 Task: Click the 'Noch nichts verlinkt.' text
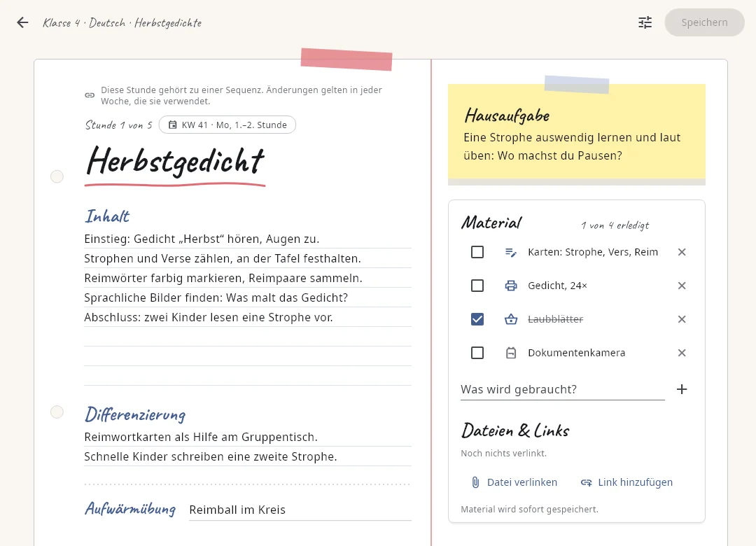click(x=503, y=454)
